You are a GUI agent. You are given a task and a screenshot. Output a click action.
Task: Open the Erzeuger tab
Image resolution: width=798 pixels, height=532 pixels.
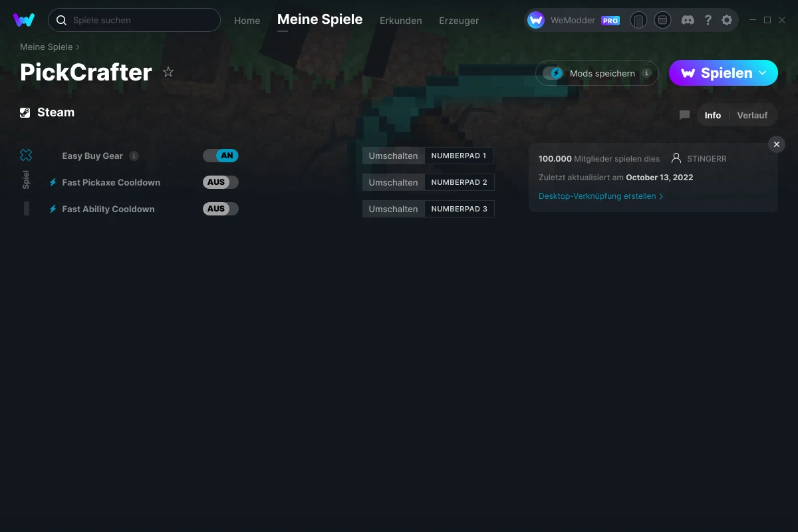coord(459,21)
